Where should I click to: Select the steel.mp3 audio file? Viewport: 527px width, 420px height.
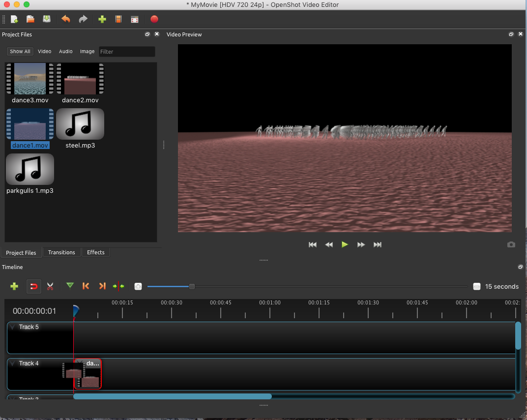point(80,124)
